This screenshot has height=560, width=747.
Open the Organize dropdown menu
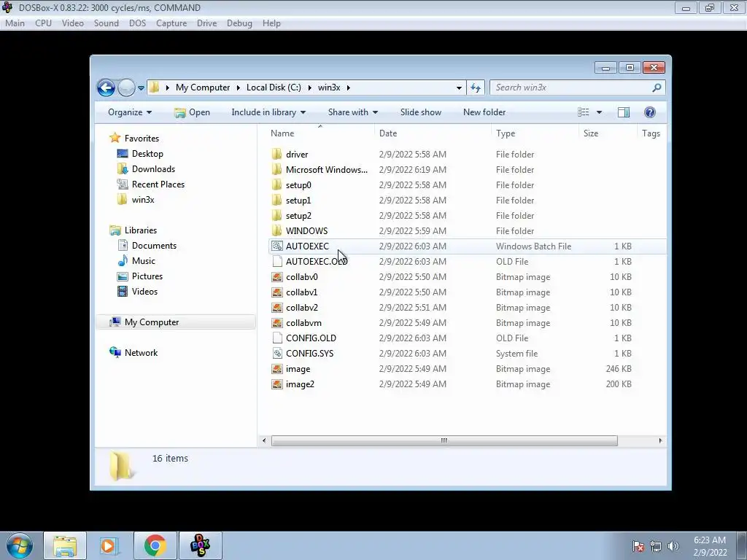(130, 112)
